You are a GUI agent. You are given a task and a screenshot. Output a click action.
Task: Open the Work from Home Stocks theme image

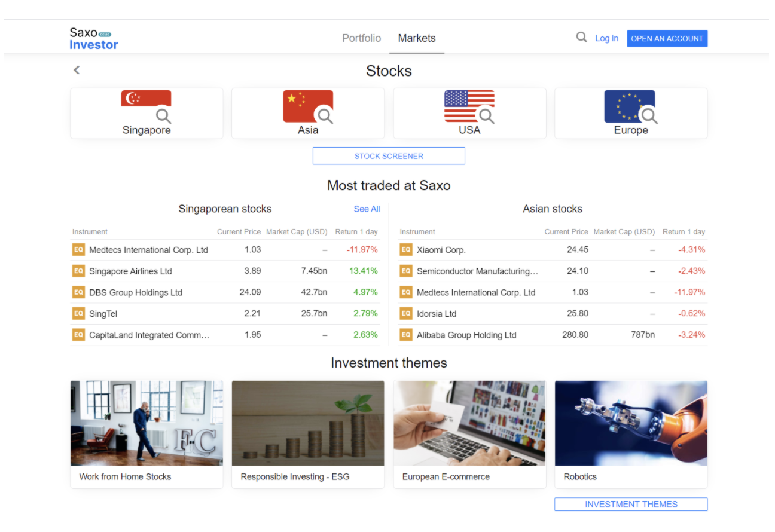tap(147, 423)
